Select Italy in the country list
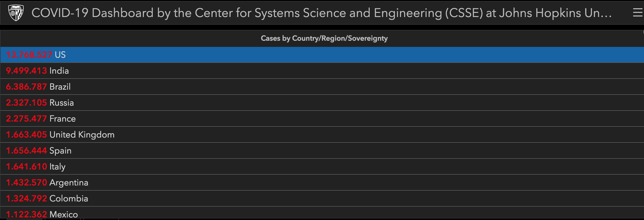The image size is (644, 220). click(57, 167)
